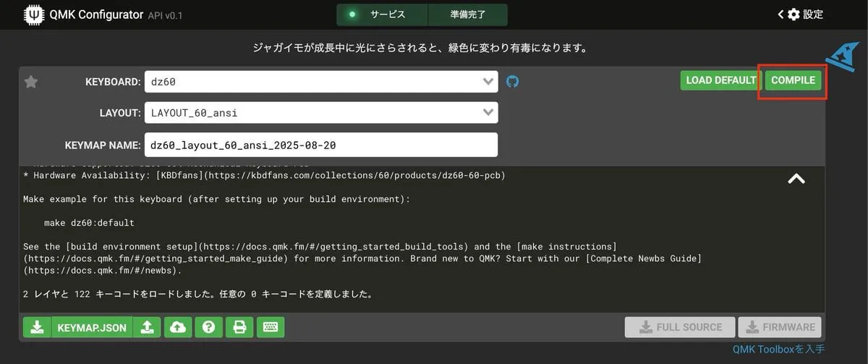Open help via the question mark icon
The height and width of the screenshot is (364, 868).
208,327
